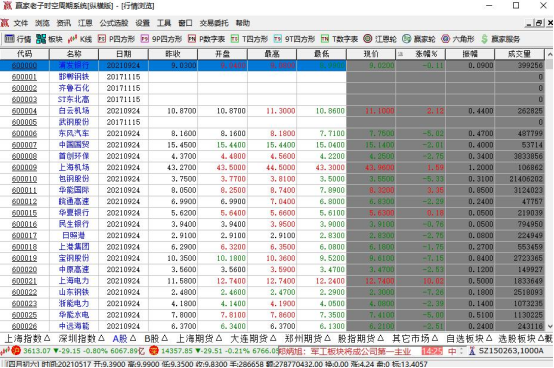Click the small chart icon in status bar
This screenshot has height=368, width=554.
click(x=5, y=351)
